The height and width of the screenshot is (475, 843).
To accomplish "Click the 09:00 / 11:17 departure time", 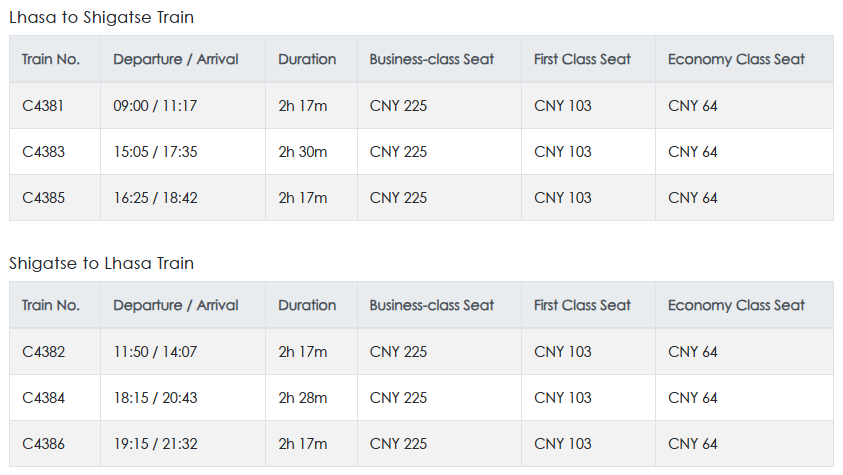I will coord(155,106).
